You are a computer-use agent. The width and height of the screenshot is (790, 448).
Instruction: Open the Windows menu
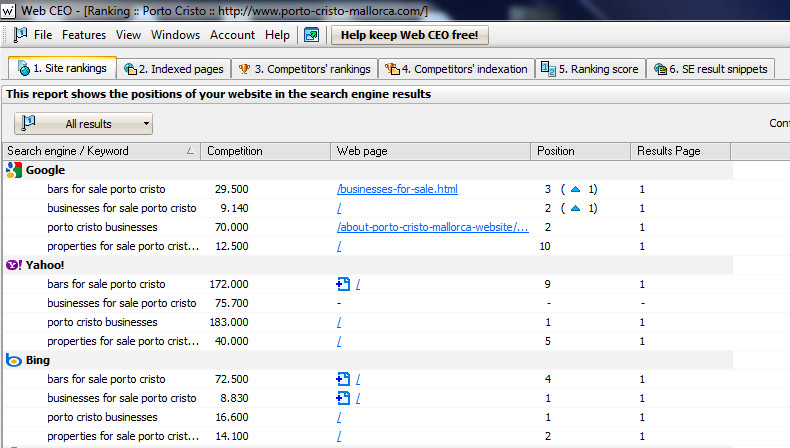point(175,35)
